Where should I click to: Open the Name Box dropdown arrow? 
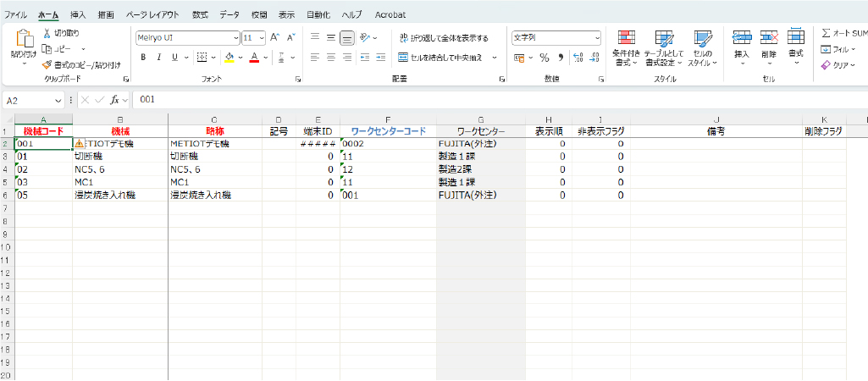pyautogui.click(x=59, y=100)
